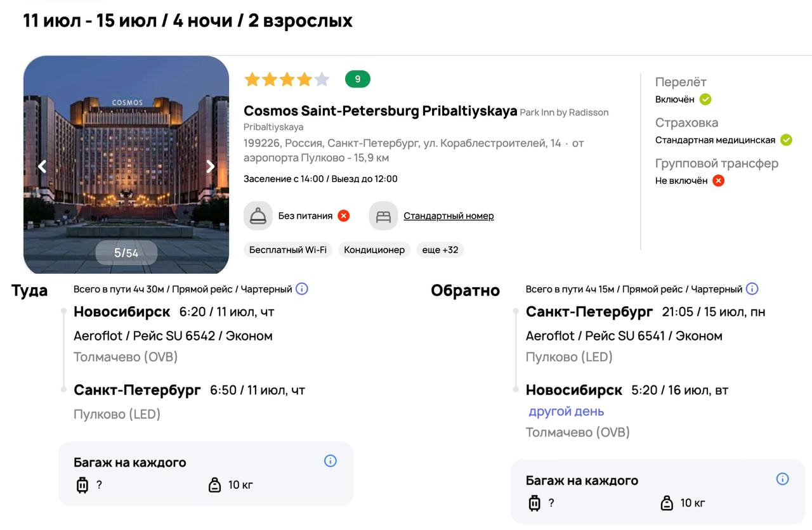The image size is (812, 530).
Task: Click the red group transfer not-included mark
Action: pyautogui.click(x=718, y=181)
